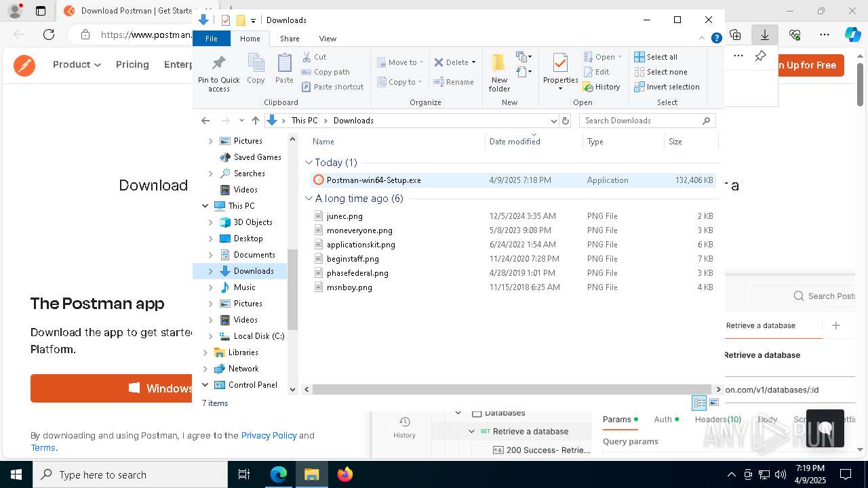Refresh the Downloads folder view
This screenshot has height=488, width=868.
(566, 121)
